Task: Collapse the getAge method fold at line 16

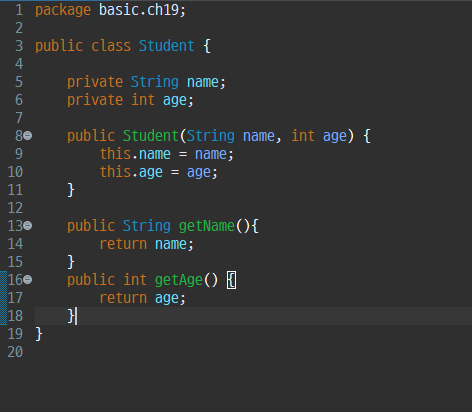Action: point(28,280)
